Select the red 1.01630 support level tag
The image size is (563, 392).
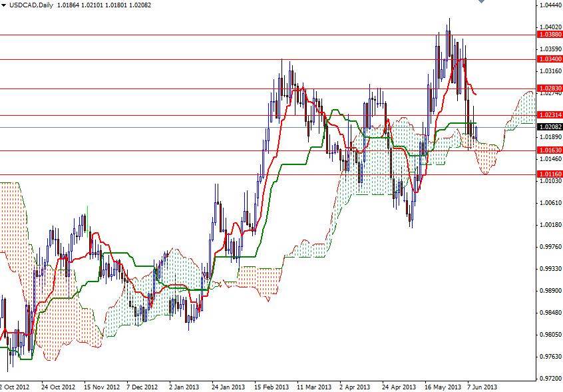(549, 151)
